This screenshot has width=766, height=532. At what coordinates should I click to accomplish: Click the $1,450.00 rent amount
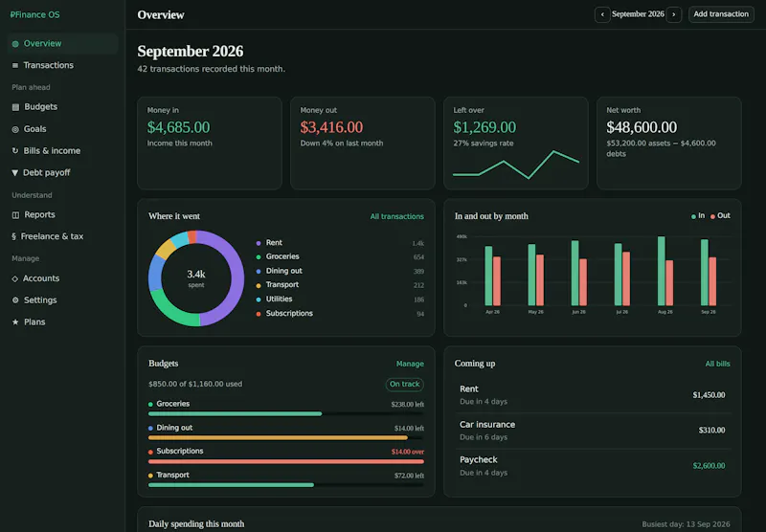pyautogui.click(x=709, y=395)
